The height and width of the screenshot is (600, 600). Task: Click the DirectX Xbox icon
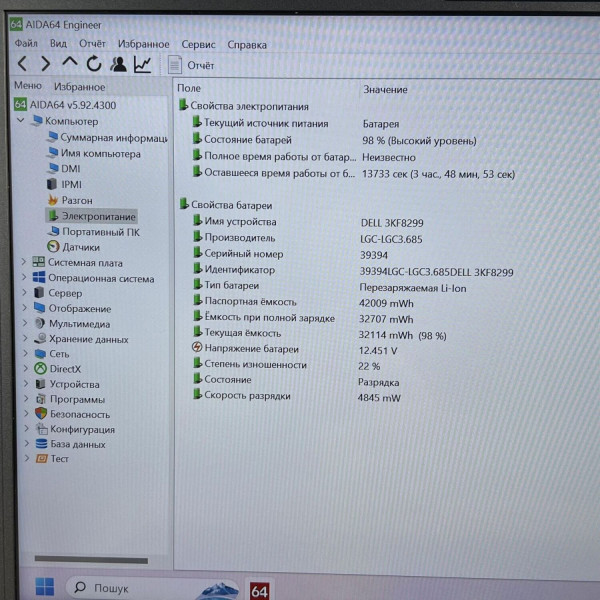click(40, 369)
